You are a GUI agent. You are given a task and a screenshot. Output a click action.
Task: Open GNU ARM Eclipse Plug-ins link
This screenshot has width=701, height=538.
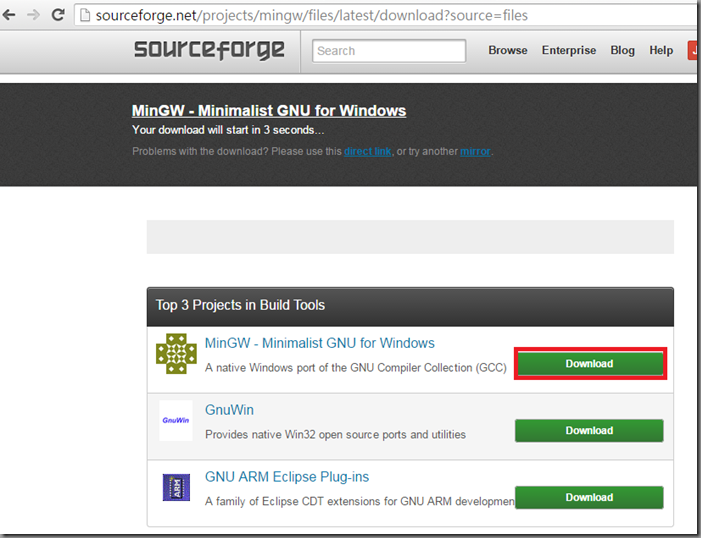[x=287, y=477]
